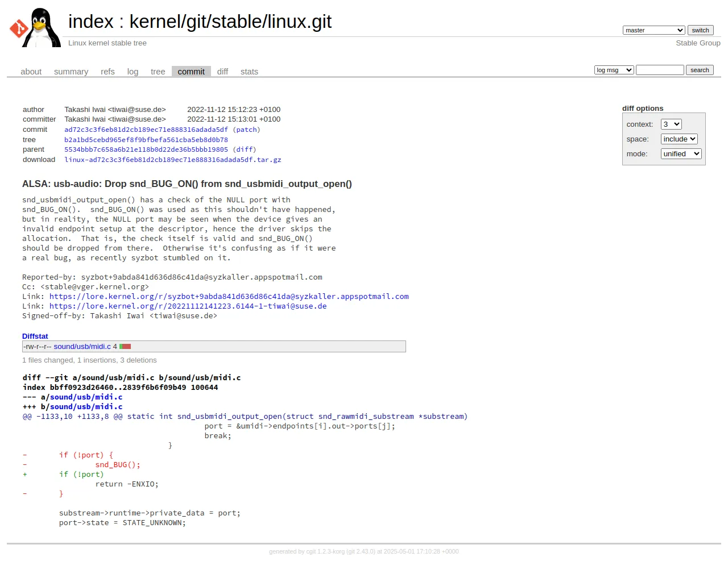Click the index bbff0923d26460 line
The width and height of the screenshot is (728, 582).
point(121,388)
